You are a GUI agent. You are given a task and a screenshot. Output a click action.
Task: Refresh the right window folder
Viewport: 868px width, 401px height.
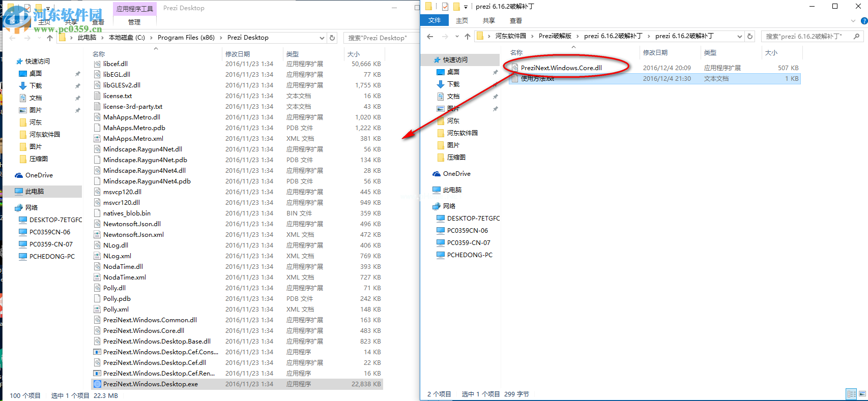tap(749, 37)
